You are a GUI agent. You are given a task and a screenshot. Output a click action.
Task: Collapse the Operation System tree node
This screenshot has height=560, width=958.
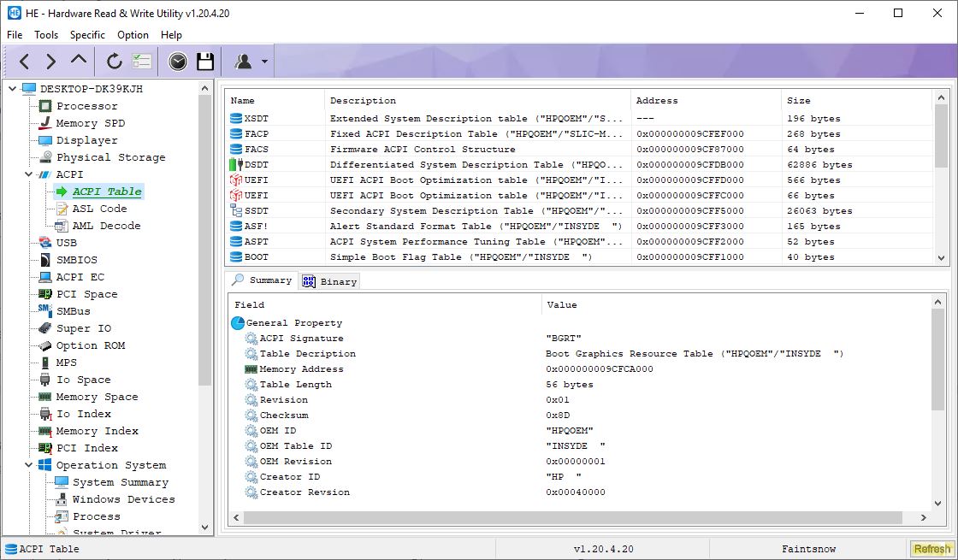coord(28,465)
